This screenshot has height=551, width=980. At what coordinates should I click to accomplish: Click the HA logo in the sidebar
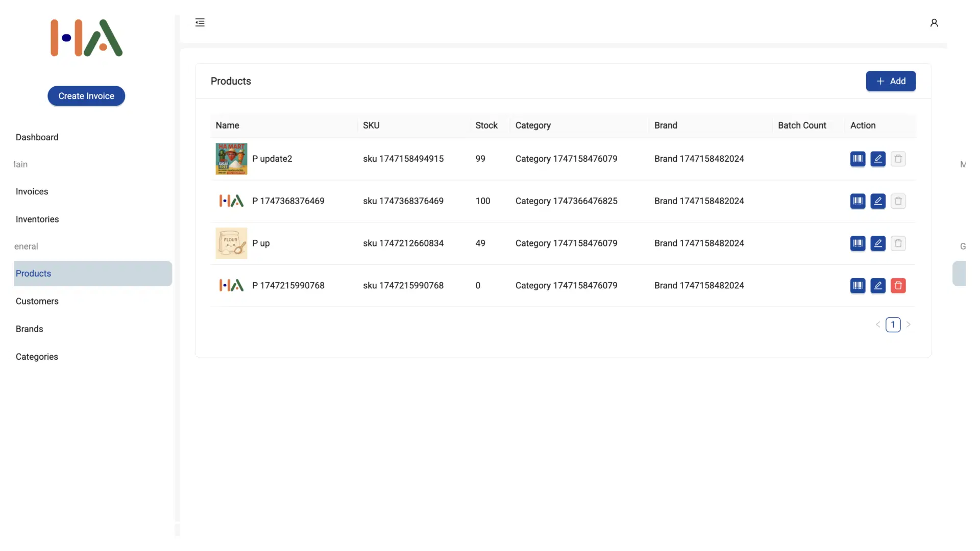pyautogui.click(x=86, y=37)
